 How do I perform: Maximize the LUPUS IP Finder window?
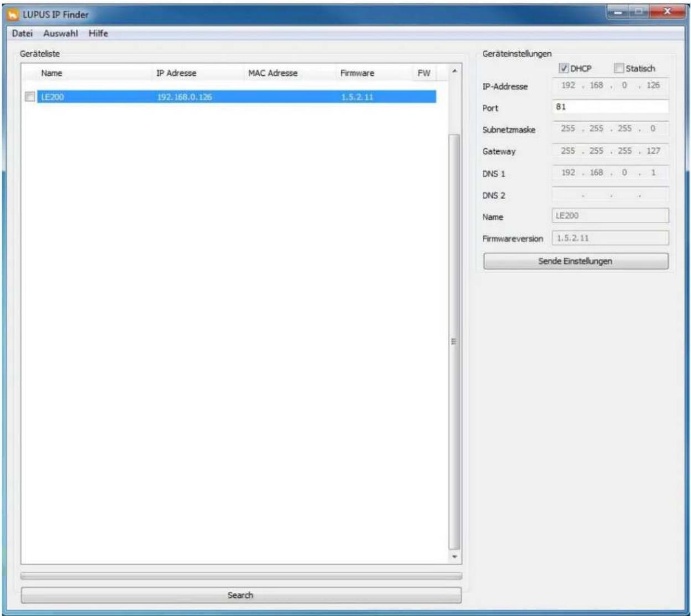[639, 11]
